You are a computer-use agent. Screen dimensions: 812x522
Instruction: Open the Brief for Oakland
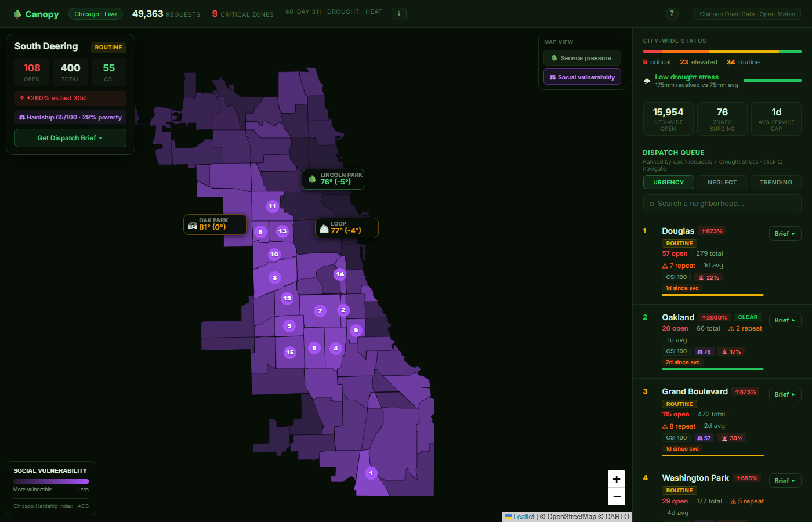point(785,320)
